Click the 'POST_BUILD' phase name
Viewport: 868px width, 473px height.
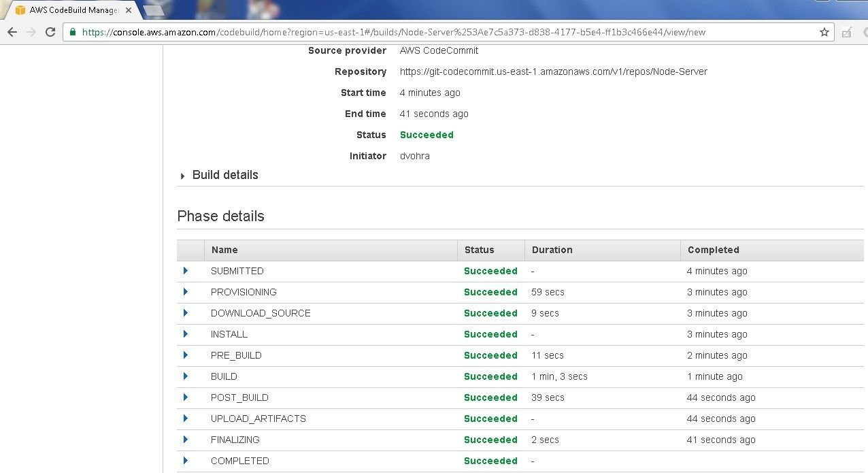239,397
